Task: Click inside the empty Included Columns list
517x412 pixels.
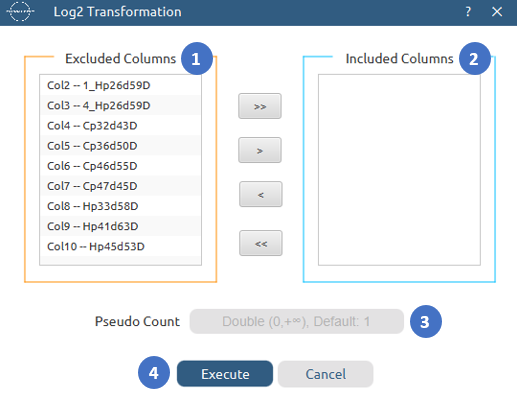Action: (x=399, y=170)
